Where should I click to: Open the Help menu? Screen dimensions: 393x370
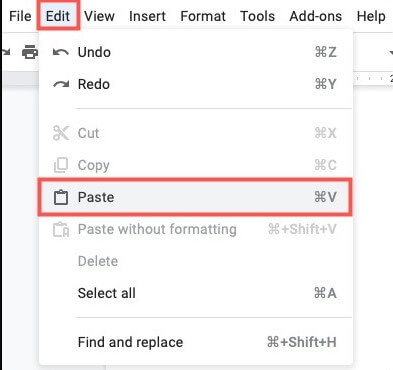point(371,16)
